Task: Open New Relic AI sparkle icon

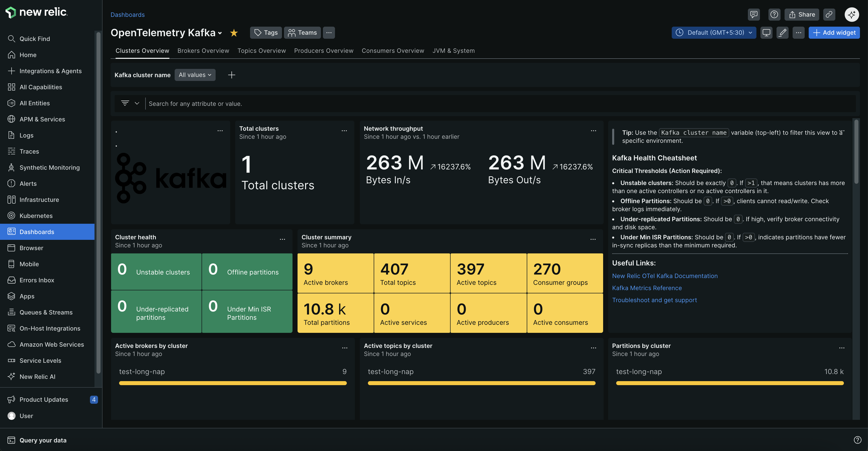Action: pyautogui.click(x=851, y=15)
